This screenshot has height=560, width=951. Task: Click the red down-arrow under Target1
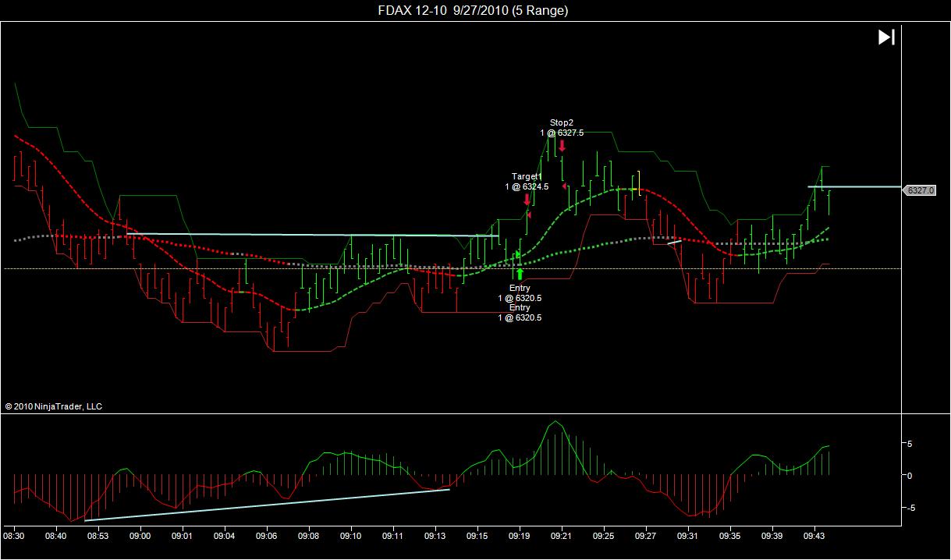coord(527,200)
